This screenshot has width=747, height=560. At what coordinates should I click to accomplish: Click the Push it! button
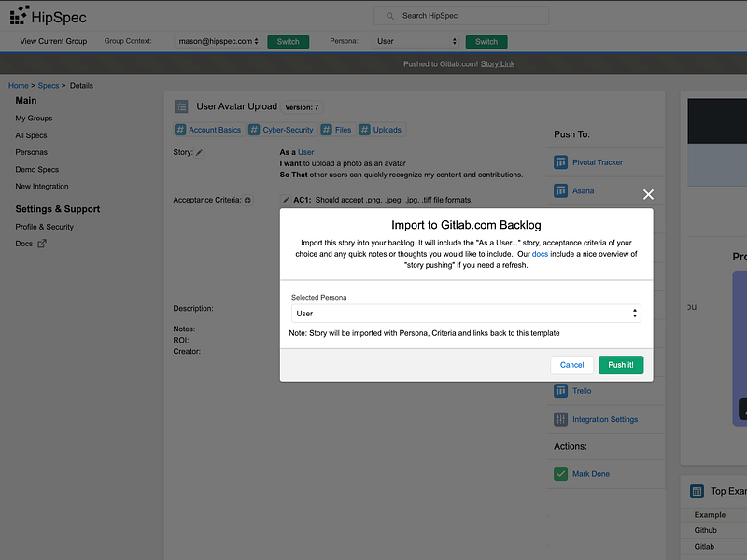621,365
